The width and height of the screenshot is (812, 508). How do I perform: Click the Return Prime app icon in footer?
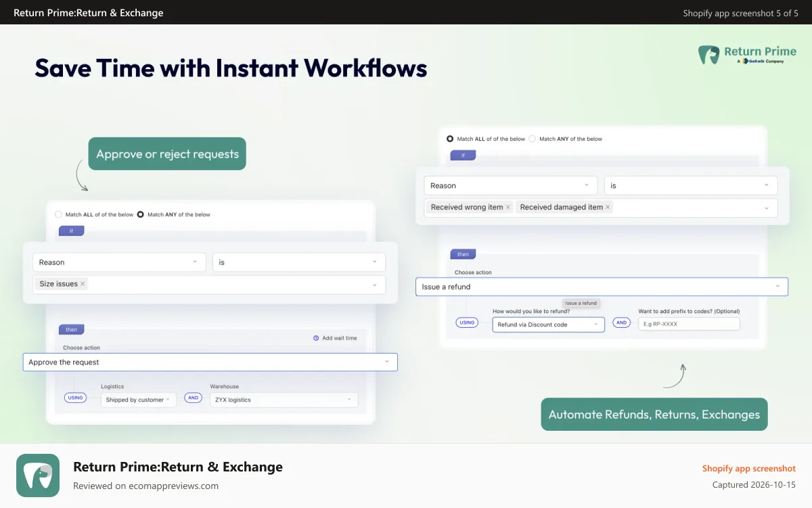pyautogui.click(x=38, y=475)
